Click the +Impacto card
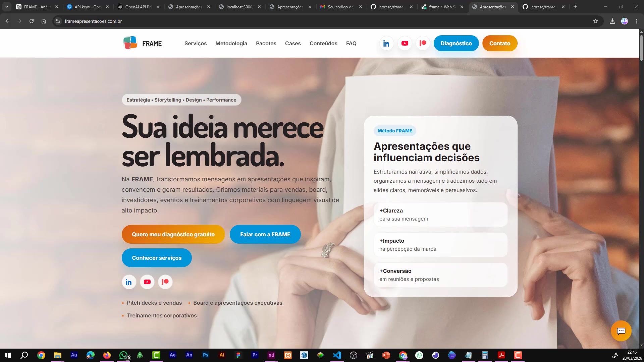The height and width of the screenshot is (362, 644). [440, 245]
